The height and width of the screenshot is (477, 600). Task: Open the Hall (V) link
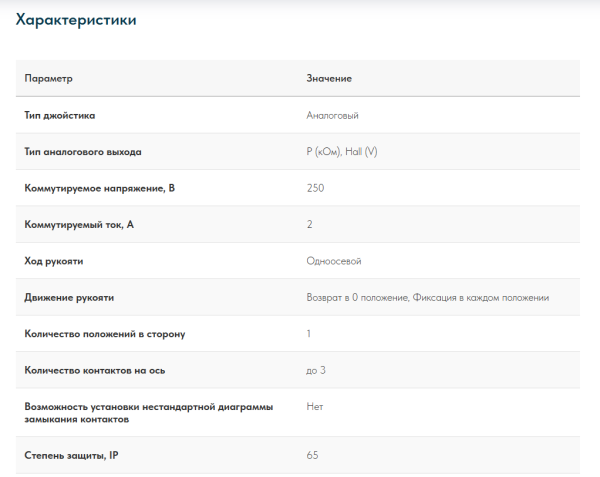361,152
